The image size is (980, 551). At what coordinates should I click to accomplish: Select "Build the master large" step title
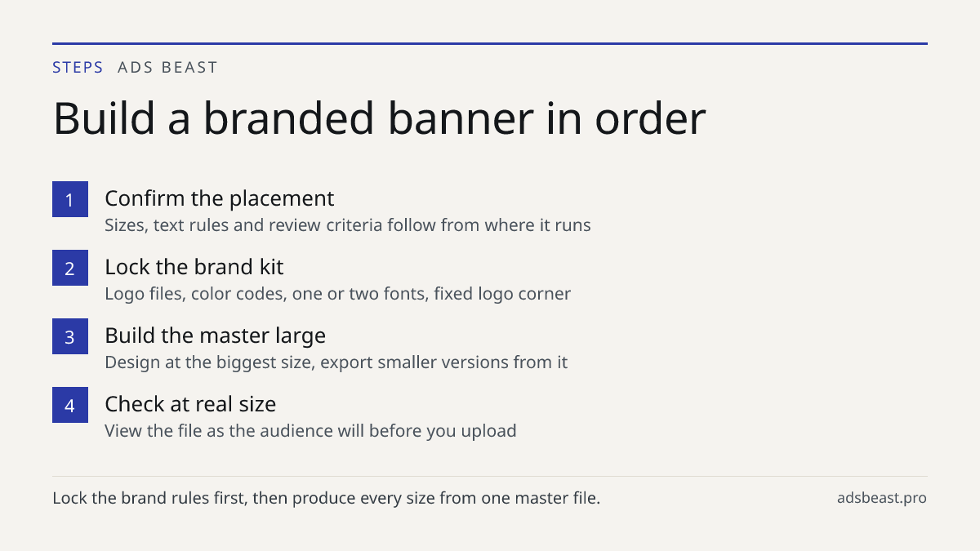216,335
